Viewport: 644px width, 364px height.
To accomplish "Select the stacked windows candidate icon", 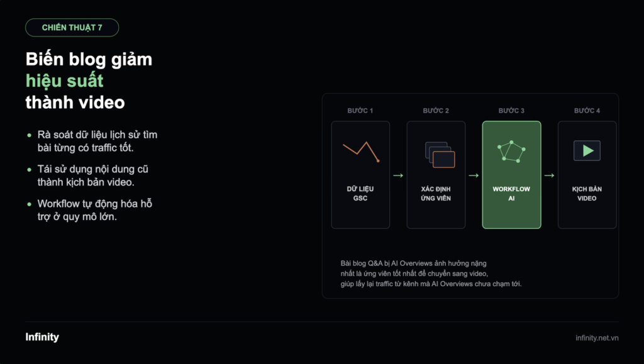I will click(x=440, y=155).
